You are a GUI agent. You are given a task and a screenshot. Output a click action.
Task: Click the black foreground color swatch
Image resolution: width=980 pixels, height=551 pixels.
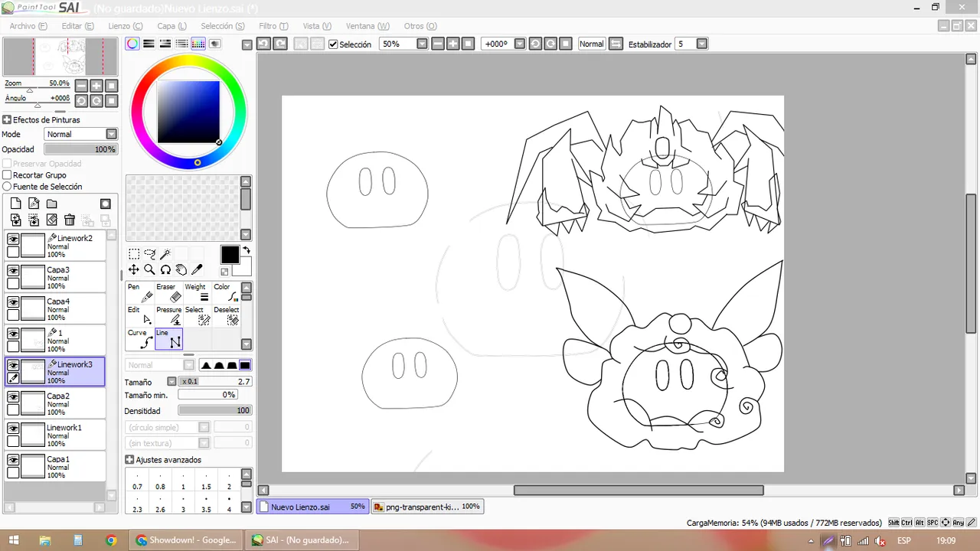(230, 255)
